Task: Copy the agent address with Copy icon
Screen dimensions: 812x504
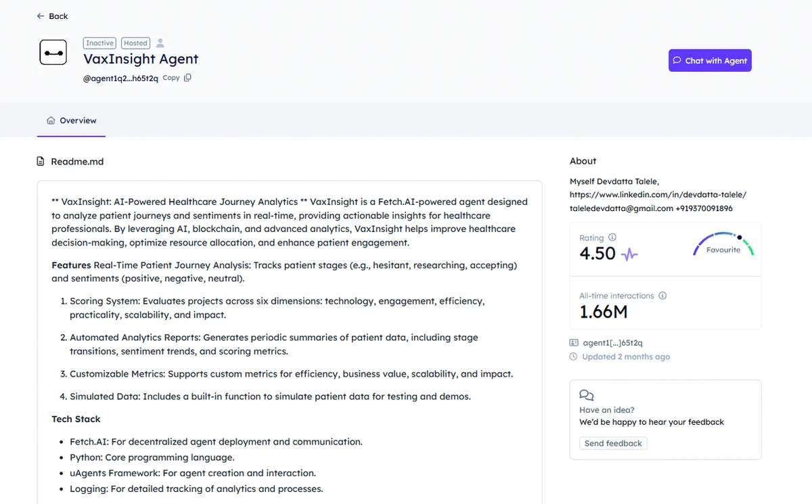Action: click(x=187, y=78)
